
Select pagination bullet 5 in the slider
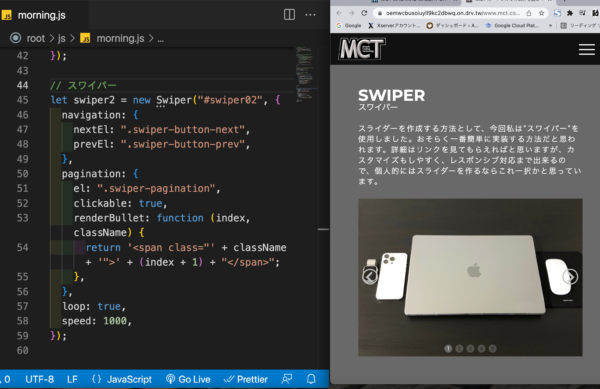pyautogui.click(x=492, y=348)
